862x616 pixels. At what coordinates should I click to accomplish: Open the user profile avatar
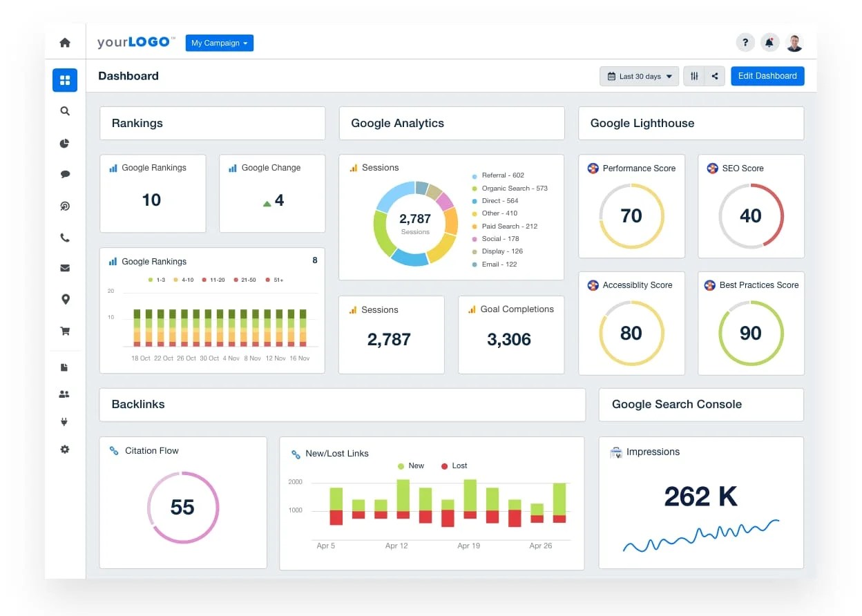pos(794,43)
